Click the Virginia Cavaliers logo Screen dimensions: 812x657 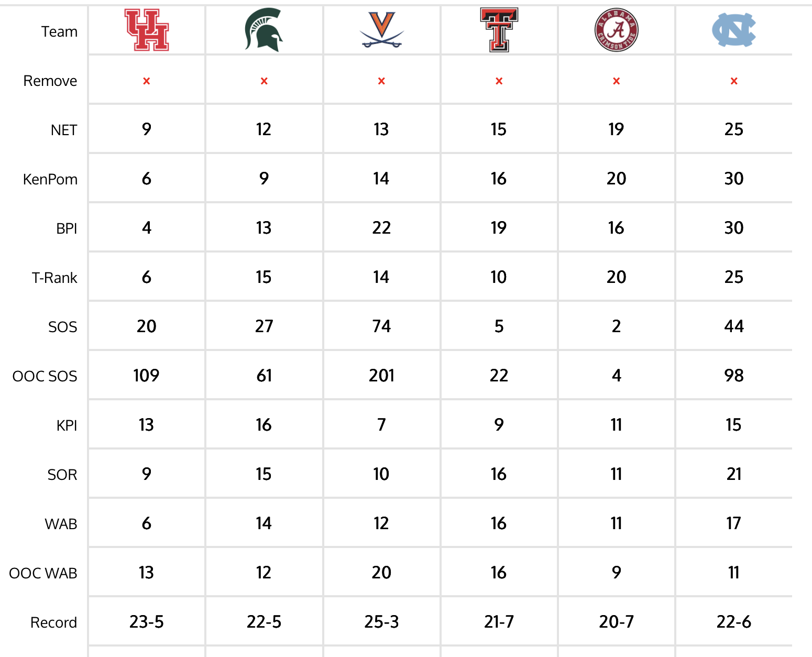coord(381,30)
